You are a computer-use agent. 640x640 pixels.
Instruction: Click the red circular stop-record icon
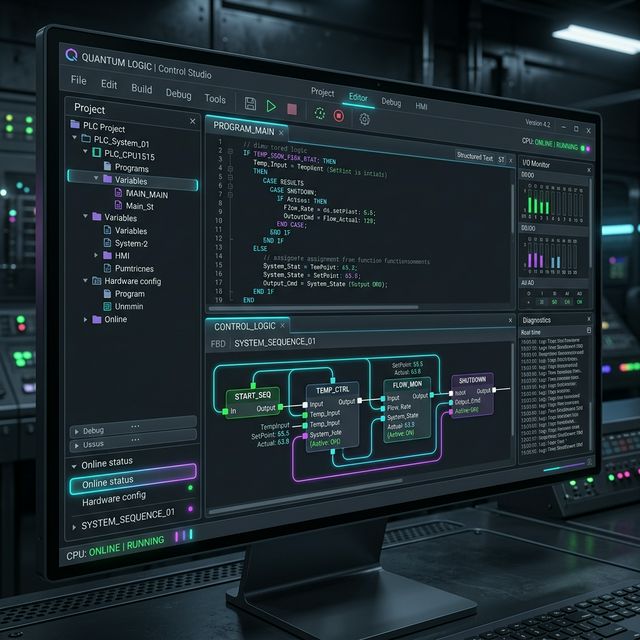[339, 116]
